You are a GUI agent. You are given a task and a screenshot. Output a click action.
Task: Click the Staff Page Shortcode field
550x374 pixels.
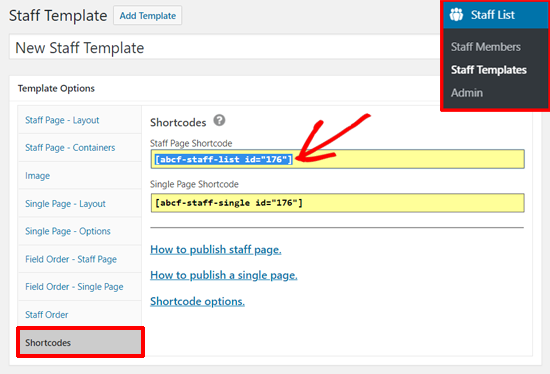[337, 159]
